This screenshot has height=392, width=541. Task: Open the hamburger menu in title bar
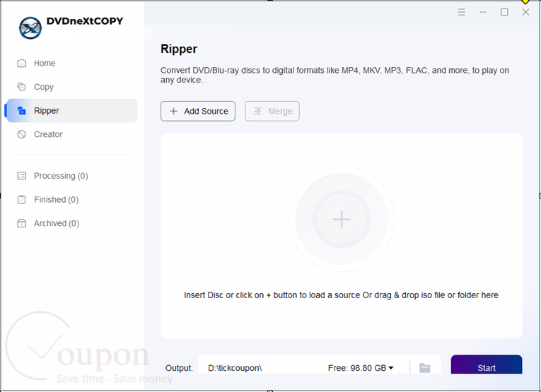point(462,13)
